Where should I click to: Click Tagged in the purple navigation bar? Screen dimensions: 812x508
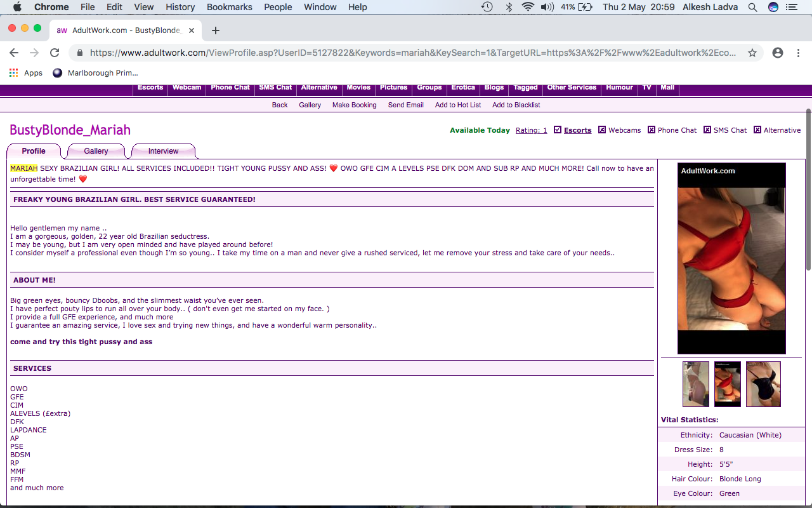pyautogui.click(x=525, y=88)
